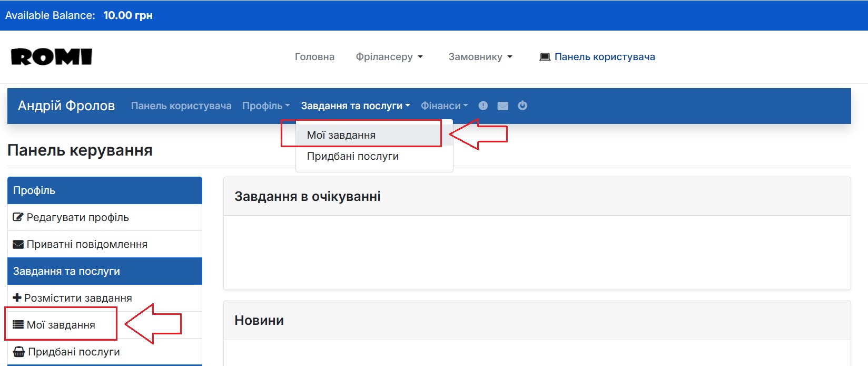Click the edit icon beside Редагувати профіль

pyautogui.click(x=18, y=217)
